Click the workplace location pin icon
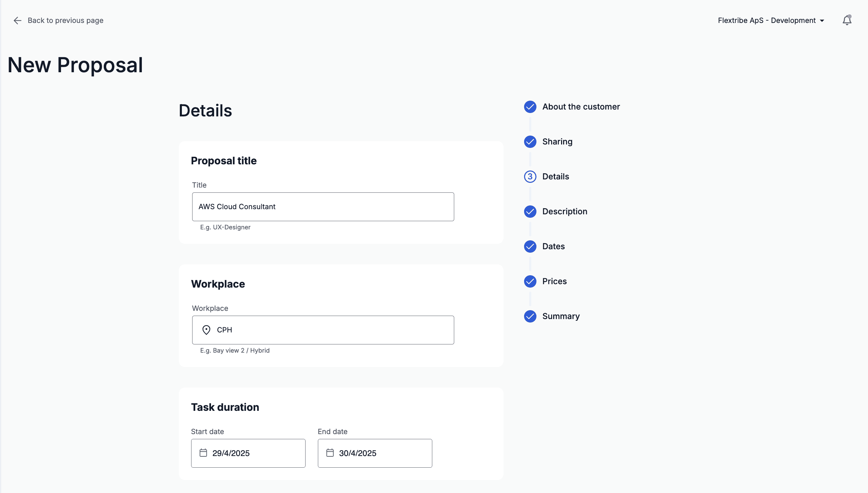Image resolution: width=868 pixels, height=493 pixels. point(206,330)
